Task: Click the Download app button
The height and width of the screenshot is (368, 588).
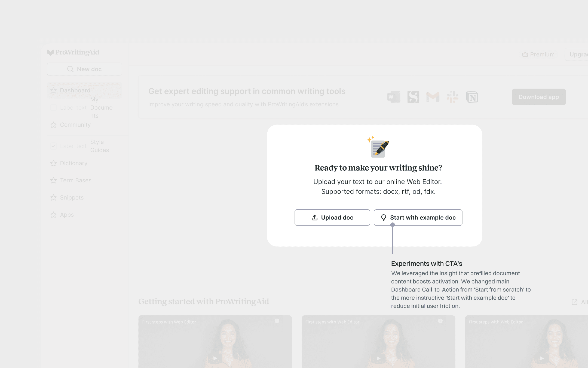Action: coord(539,97)
